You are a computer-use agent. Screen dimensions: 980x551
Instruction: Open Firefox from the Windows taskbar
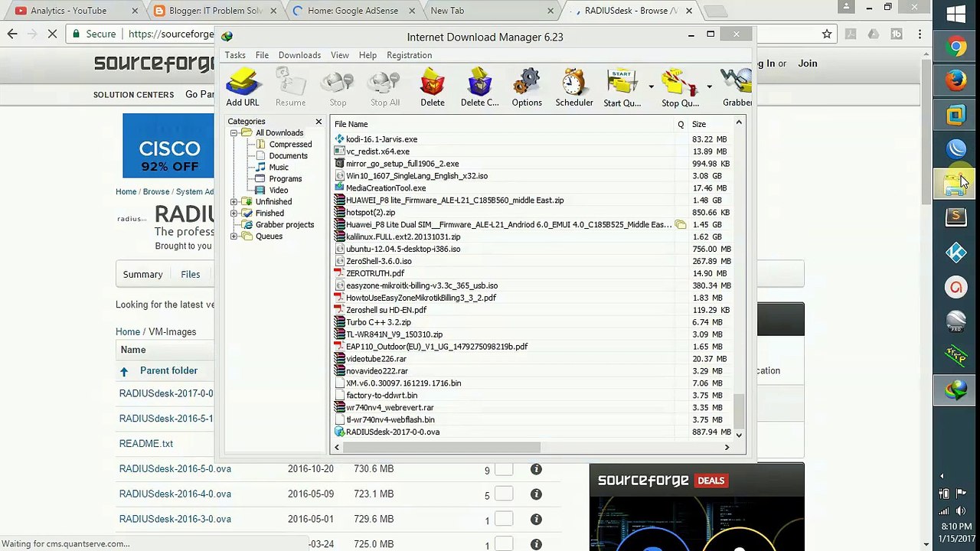[955, 80]
